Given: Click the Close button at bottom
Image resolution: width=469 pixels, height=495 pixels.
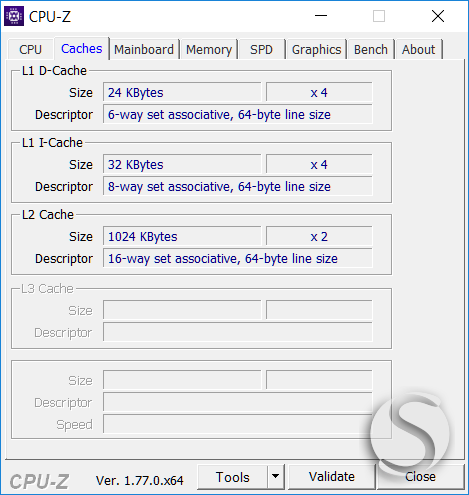Looking at the screenshot, I should tap(420, 477).
